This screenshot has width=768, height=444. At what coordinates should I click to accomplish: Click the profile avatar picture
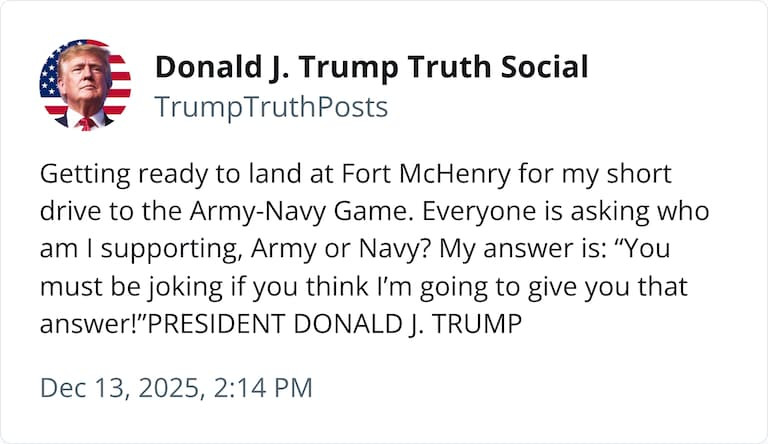click(x=85, y=85)
